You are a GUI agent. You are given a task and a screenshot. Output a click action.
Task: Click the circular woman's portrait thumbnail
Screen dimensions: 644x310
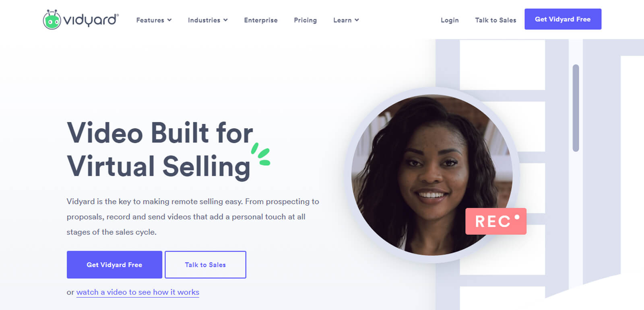point(432,175)
